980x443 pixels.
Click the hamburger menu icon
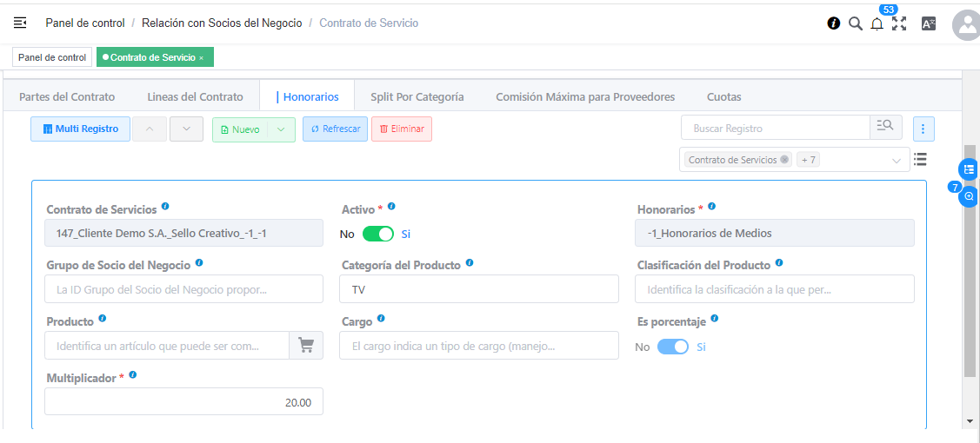tap(20, 23)
